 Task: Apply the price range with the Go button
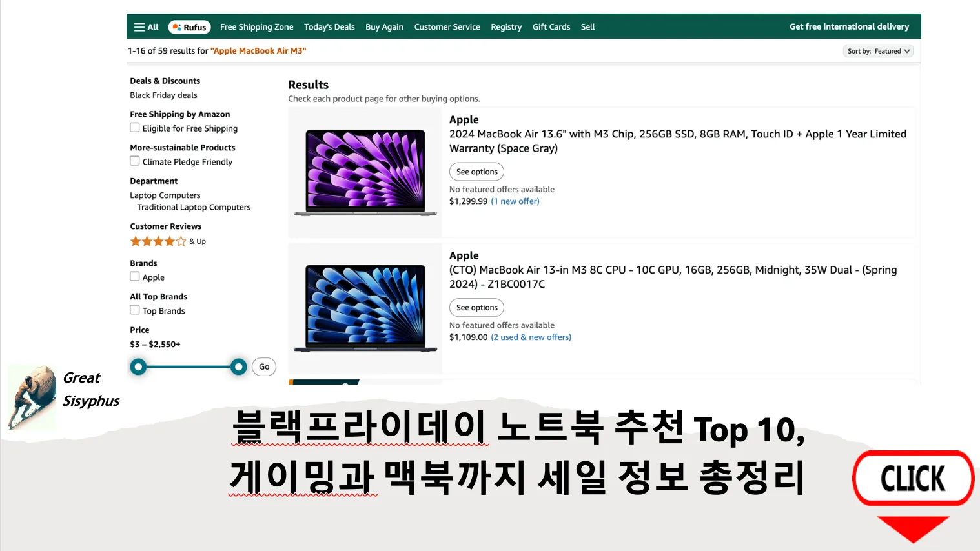pos(263,366)
